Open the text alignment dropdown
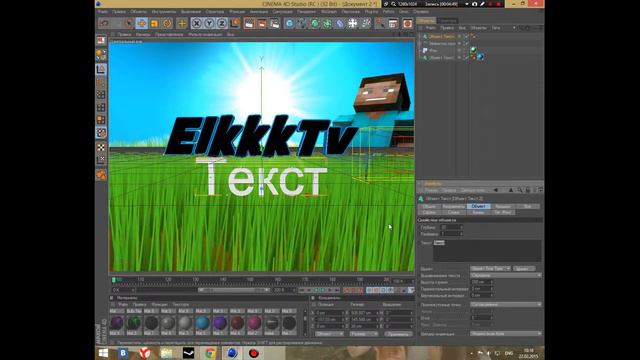 pos(506,276)
